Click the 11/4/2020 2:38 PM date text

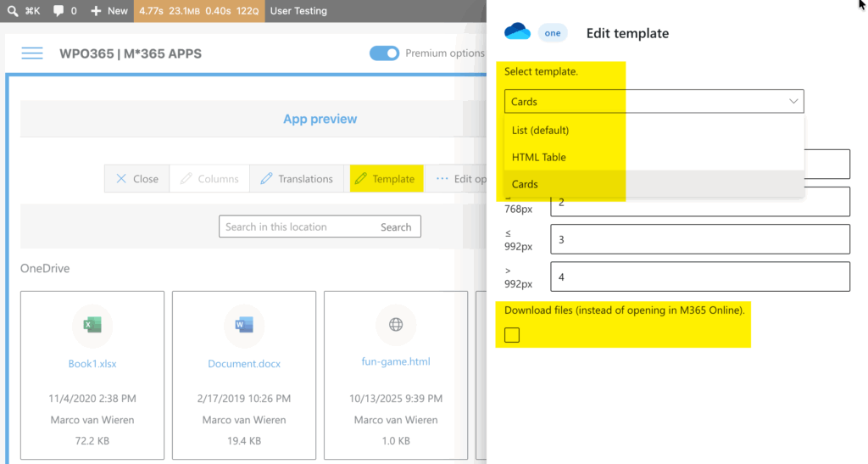92,399
